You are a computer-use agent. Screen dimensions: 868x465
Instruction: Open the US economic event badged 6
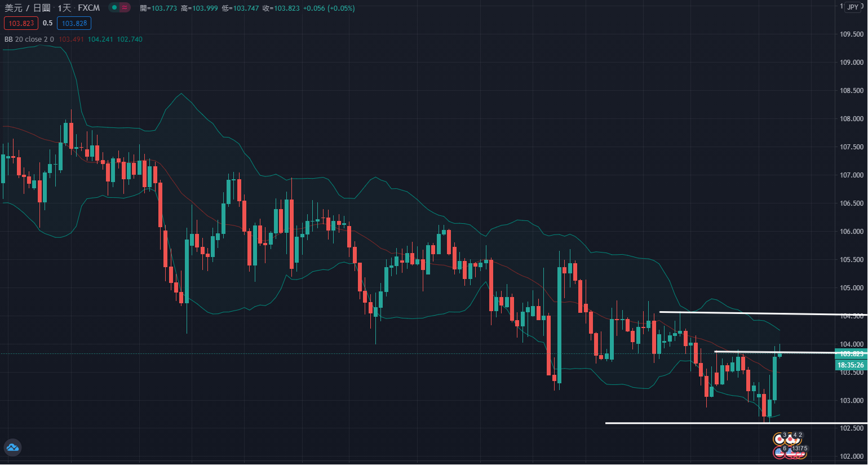pyautogui.click(x=780, y=451)
